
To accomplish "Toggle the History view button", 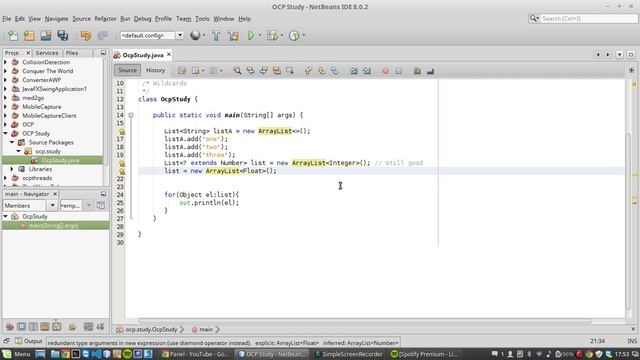I will [155, 70].
